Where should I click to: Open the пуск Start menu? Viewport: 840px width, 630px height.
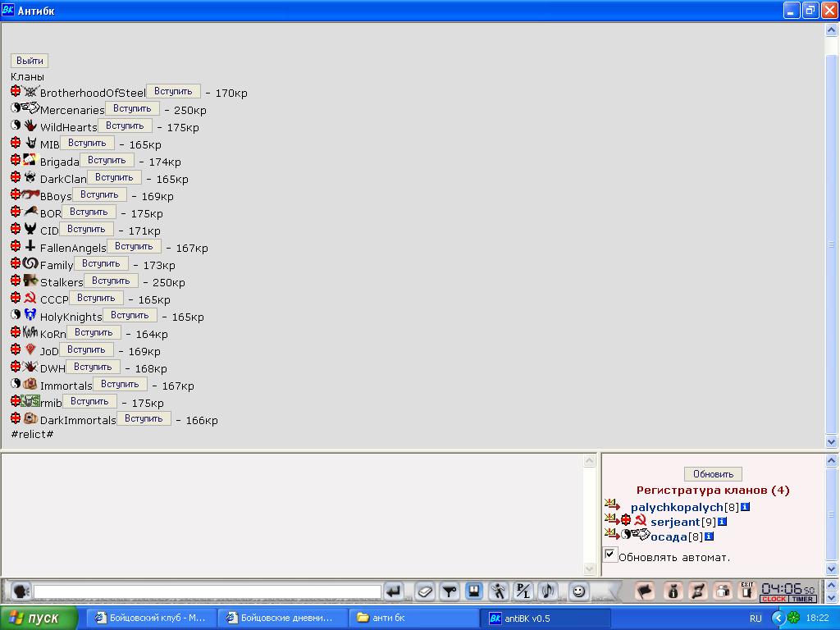(x=39, y=618)
